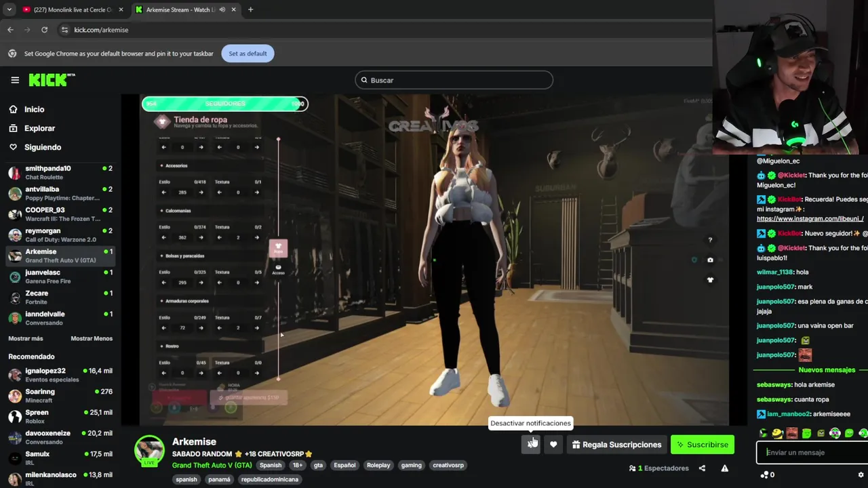Screen dimensions: 868x488
Task: View site information icon in address bar
Action: click(64, 30)
